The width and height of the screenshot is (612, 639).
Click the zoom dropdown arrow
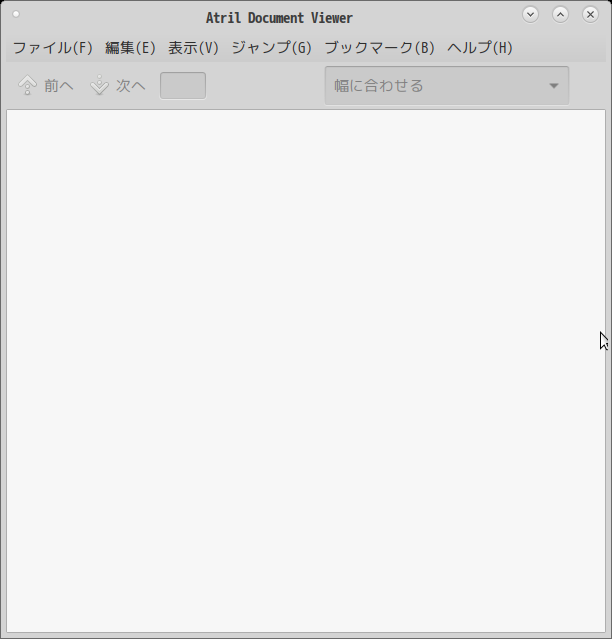click(x=554, y=86)
